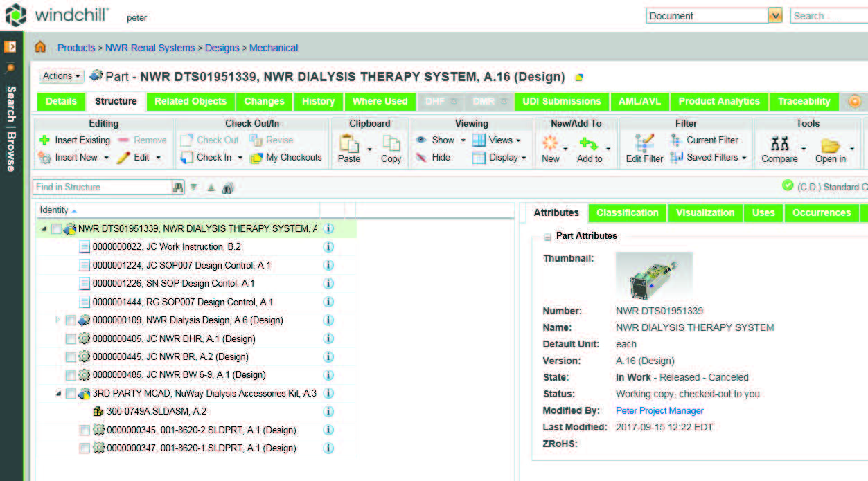Screen dimensions: 868x481
Task: Tick checkbox for 0000000347 001-8620-1.SLDPRT
Action: (84, 448)
